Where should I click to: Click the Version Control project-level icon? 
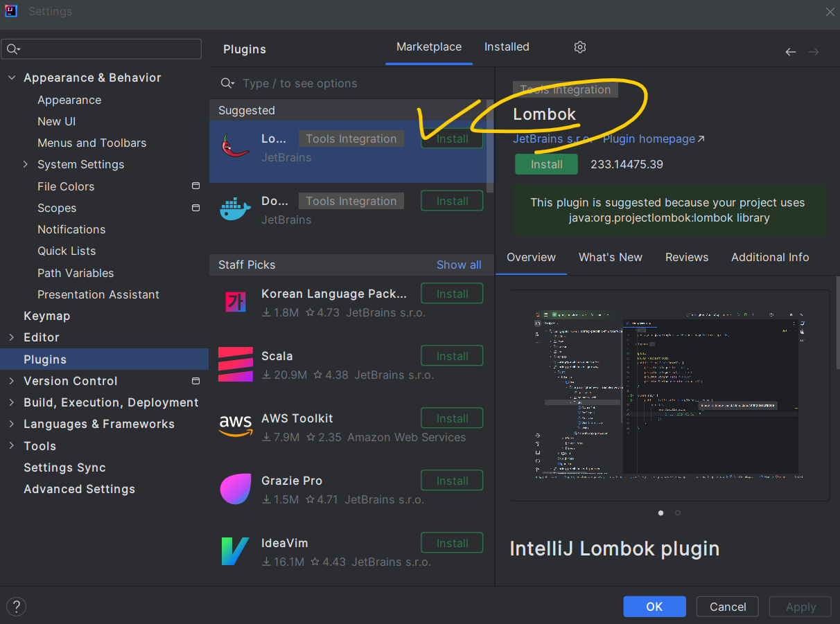195,381
